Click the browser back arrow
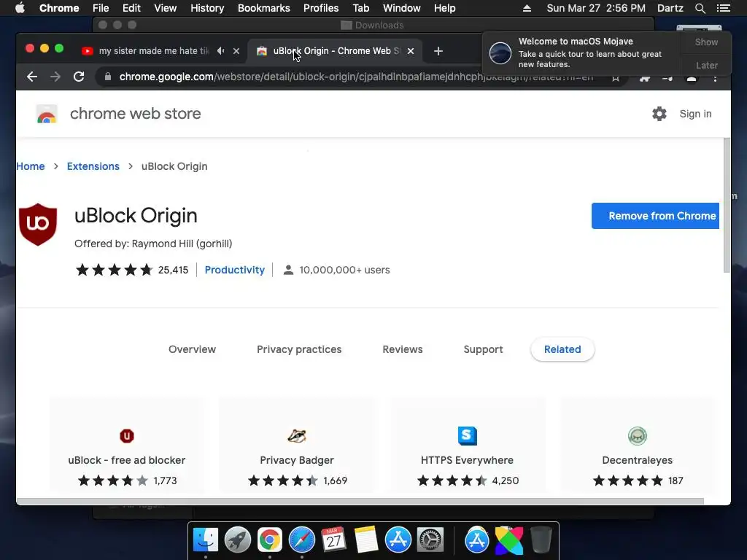 tap(32, 77)
